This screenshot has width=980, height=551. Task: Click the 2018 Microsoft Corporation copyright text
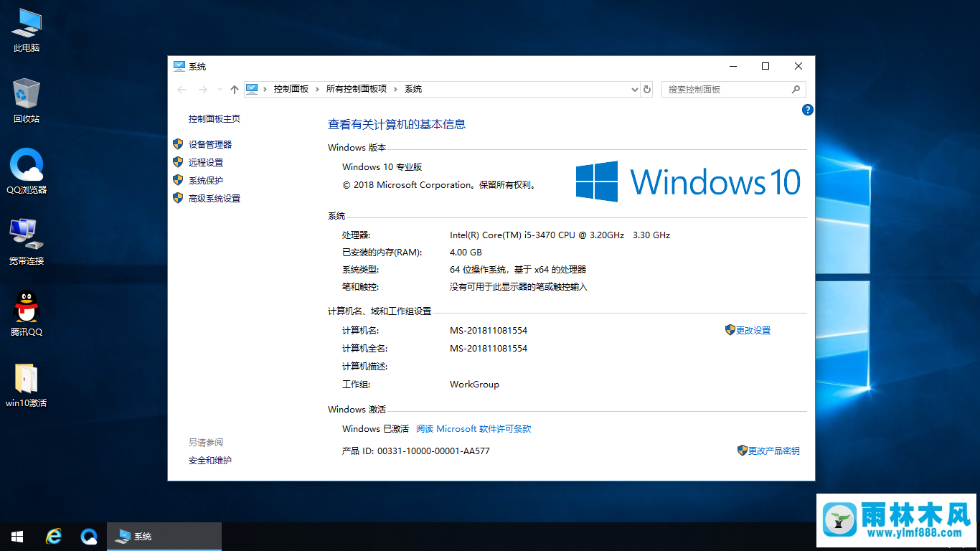click(x=440, y=185)
